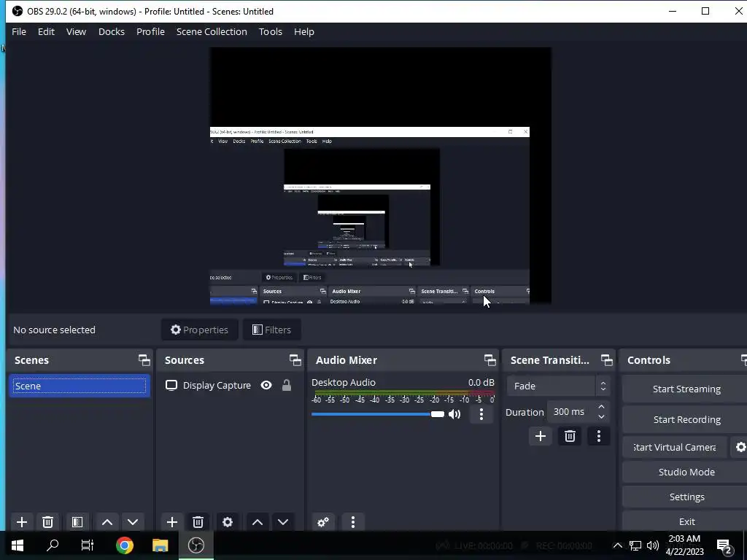747x560 pixels.
Task: Mute Desktop Audio speaker icon
Action: [x=454, y=414]
